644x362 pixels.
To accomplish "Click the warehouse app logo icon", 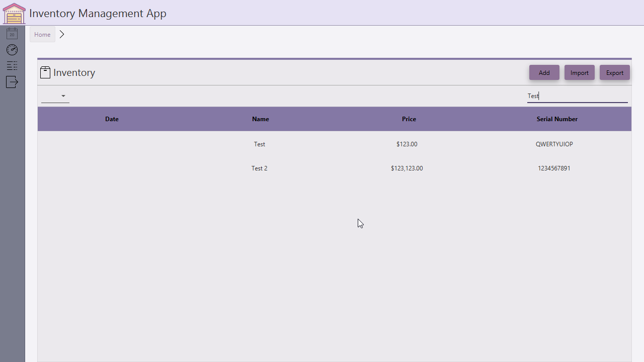I will pos(14,14).
